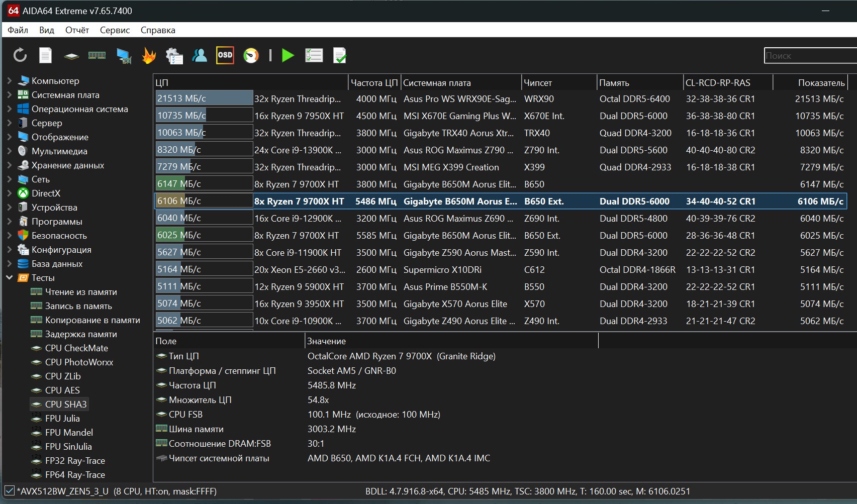Select the Системная плата tree icon
This screenshot has height=504, width=857.
23,94
